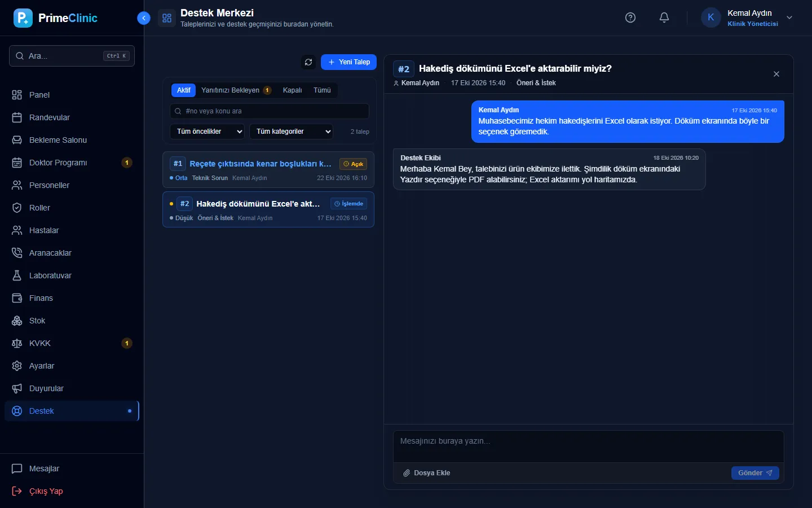Screen dimensions: 812x508
Task: Switch to the Kapalı tab
Action: (x=292, y=90)
